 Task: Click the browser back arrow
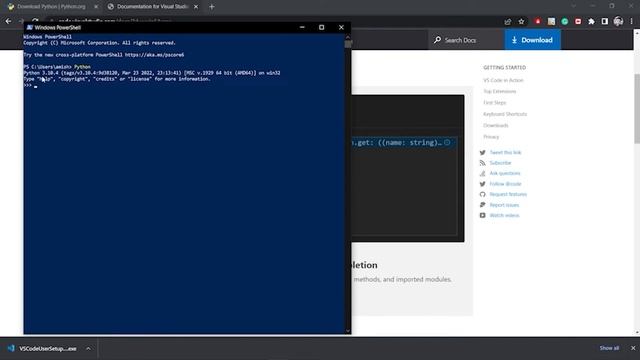point(9,21)
